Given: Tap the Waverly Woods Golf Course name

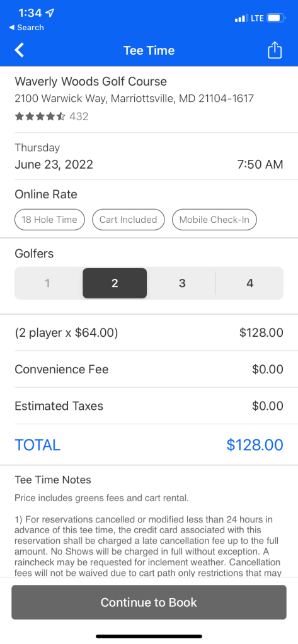Looking at the screenshot, I should [91, 81].
